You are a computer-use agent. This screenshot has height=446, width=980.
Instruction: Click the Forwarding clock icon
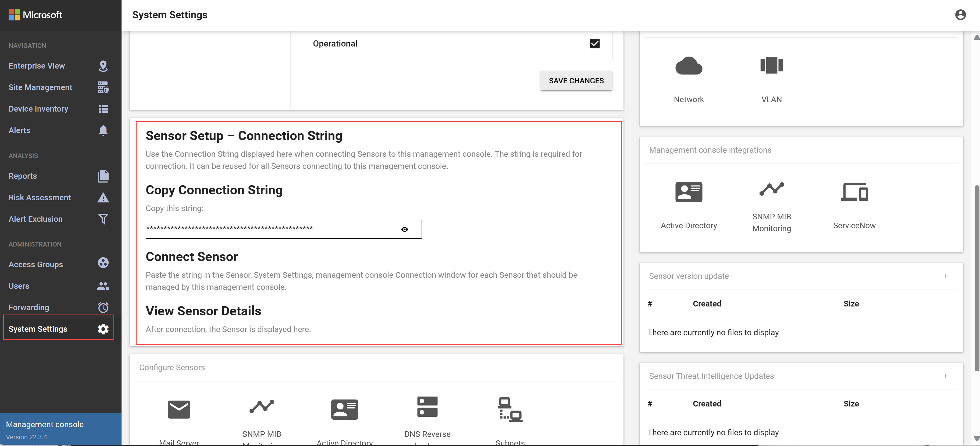pos(102,307)
